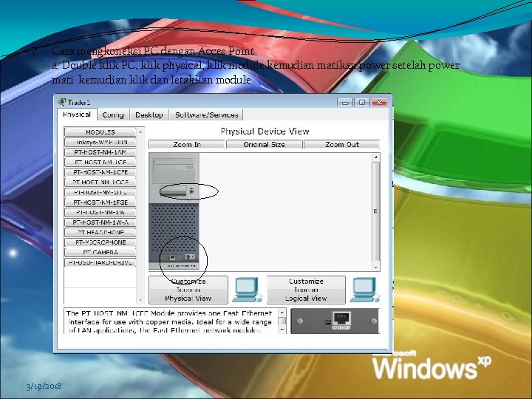Click the Ethernet module slot on PC

[x=172, y=258]
